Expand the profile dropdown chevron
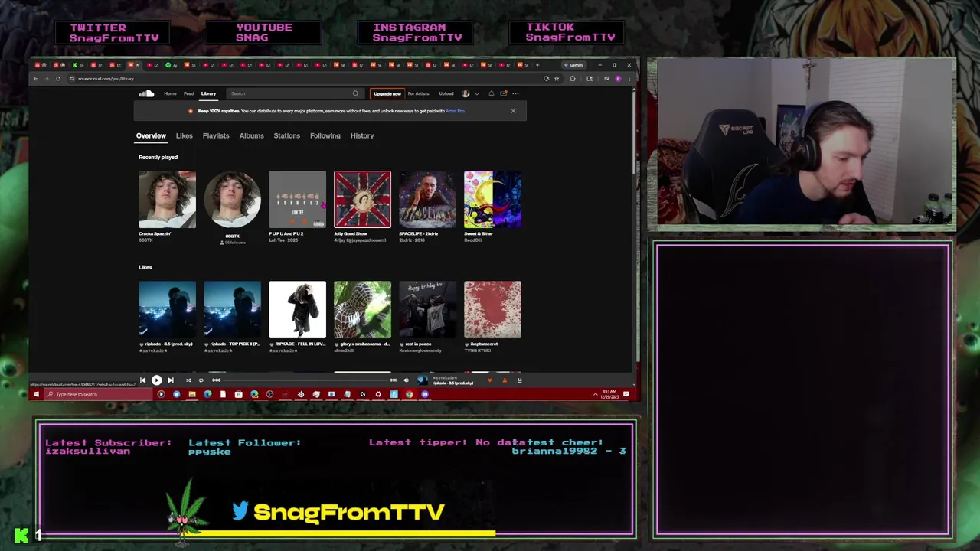This screenshot has height=551, width=980. [x=476, y=93]
